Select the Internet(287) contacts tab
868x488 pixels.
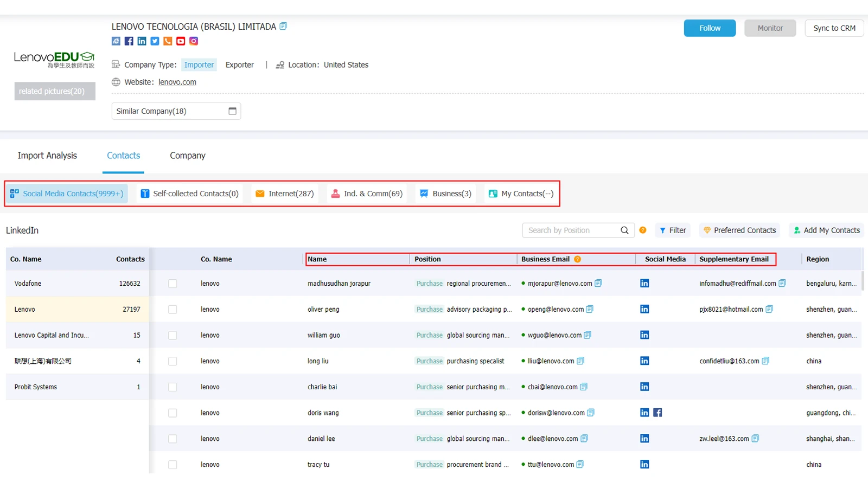(x=285, y=194)
